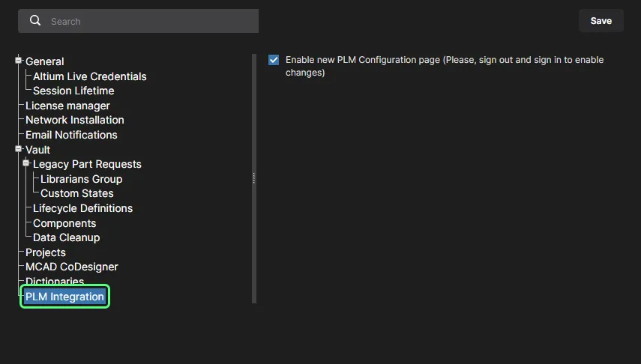Viewport: 641px width, 364px height.
Task: Open Email Notifications settings
Action: pos(71,135)
